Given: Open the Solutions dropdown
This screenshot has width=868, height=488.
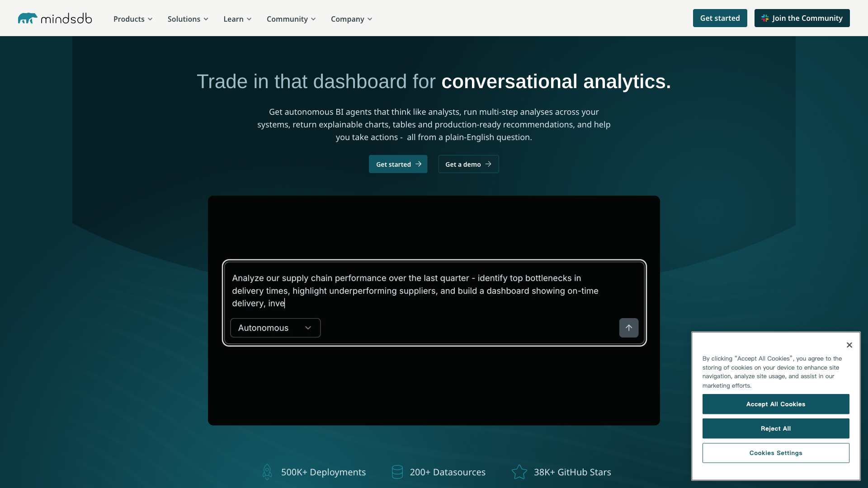Looking at the screenshot, I should pyautogui.click(x=188, y=19).
